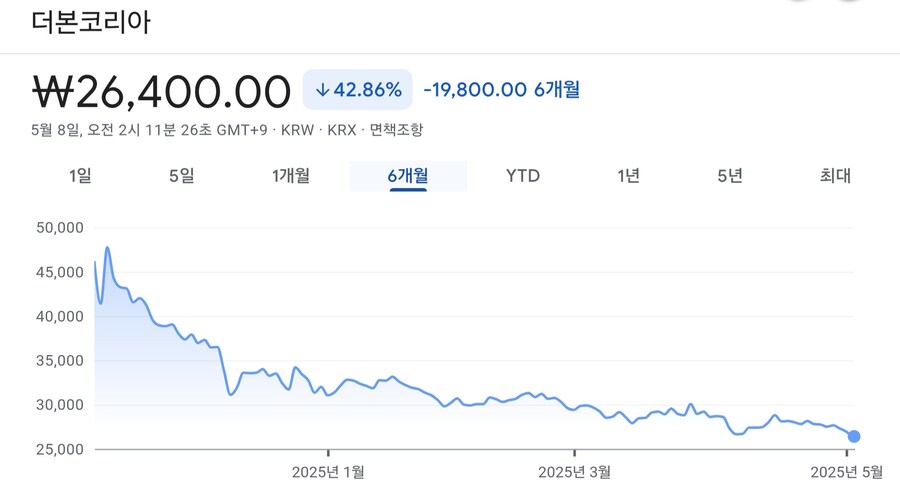900x492 pixels.
Task: Select the 5년 range tab
Action: pyautogui.click(x=730, y=176)
